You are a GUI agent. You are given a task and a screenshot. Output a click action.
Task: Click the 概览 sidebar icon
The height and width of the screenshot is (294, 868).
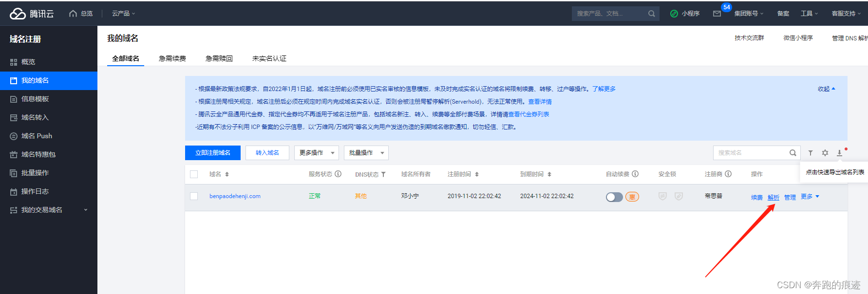(x=14, y=62)
